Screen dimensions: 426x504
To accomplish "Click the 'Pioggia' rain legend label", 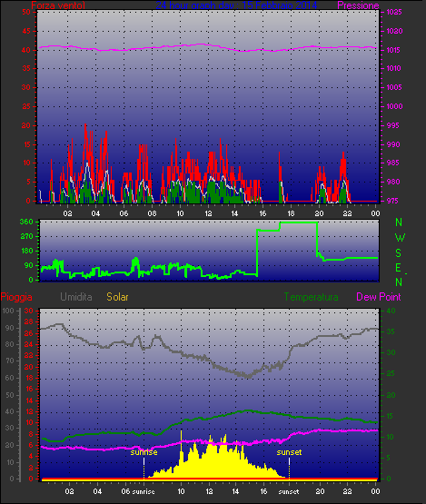I will pyautogui.click(x=16, y=297).
